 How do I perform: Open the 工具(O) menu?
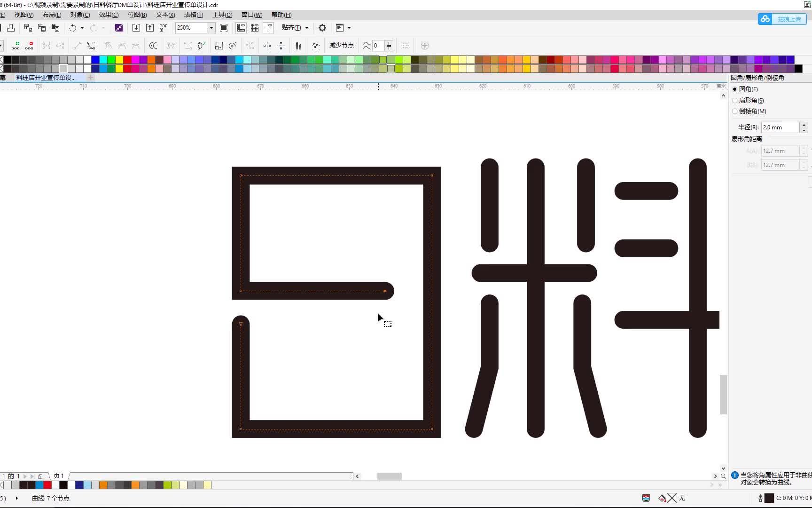click(222, 15)
